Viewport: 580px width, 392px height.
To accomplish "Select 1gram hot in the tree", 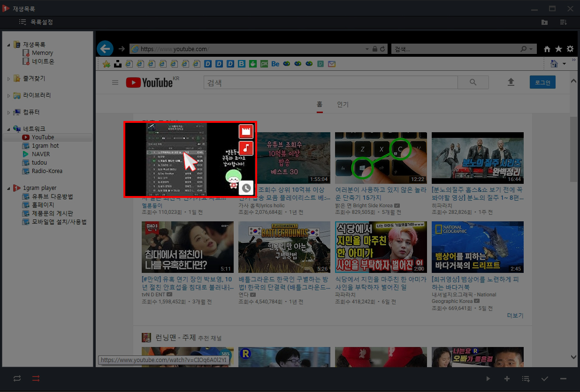I will pyautogui.click(x=45, y=146).
